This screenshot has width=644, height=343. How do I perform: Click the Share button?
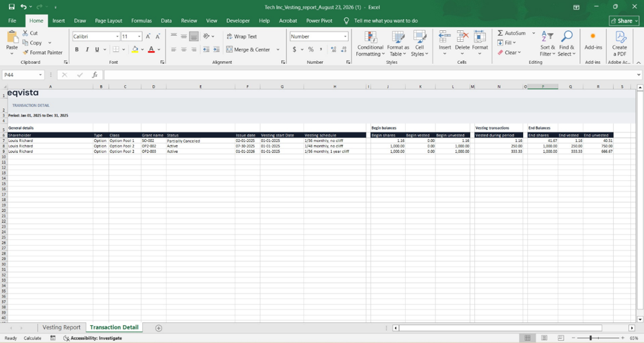click(x=624, y=21)
